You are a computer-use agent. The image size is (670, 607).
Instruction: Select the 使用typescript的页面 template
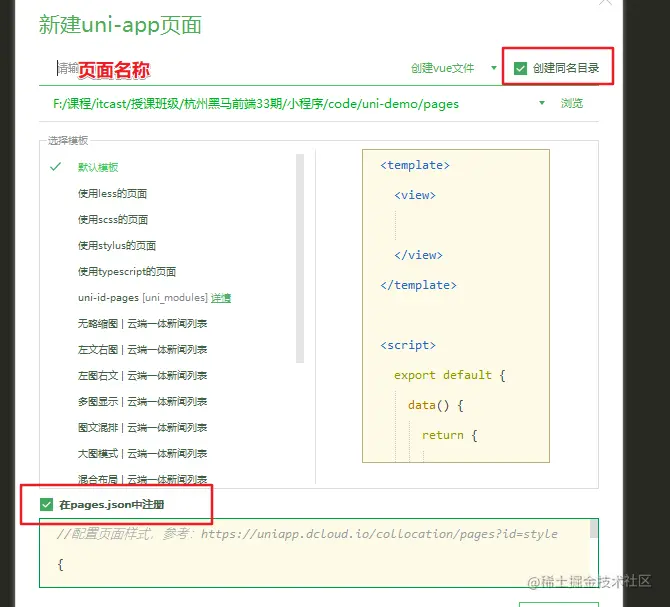coord(127,272)
